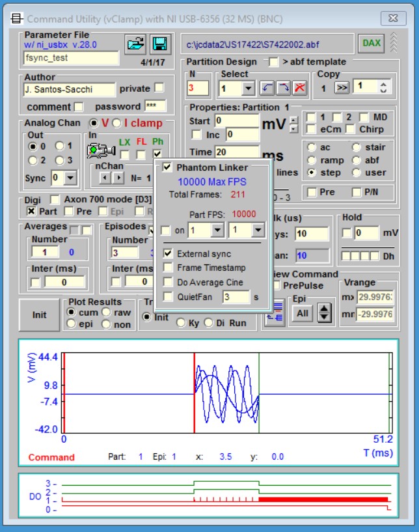Toggle the comment checkbox
Viewport: 419px width, 532px height.
[79, 107]
